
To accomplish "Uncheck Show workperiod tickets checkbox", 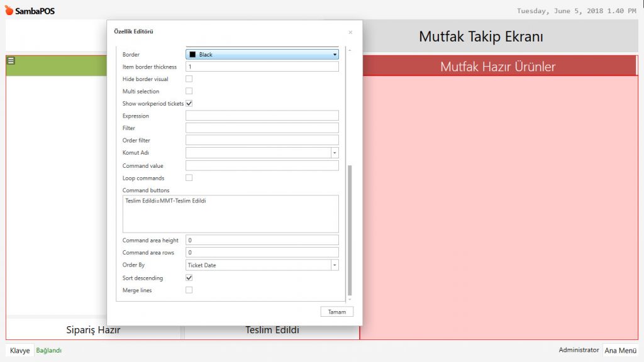I will coord(189,104).
